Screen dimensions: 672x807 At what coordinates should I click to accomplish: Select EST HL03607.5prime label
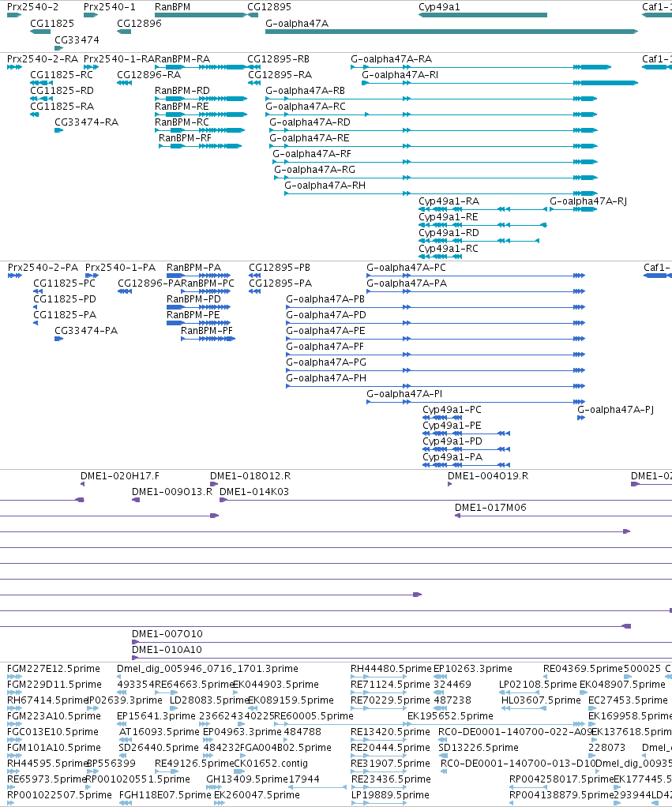coord(541,700)
